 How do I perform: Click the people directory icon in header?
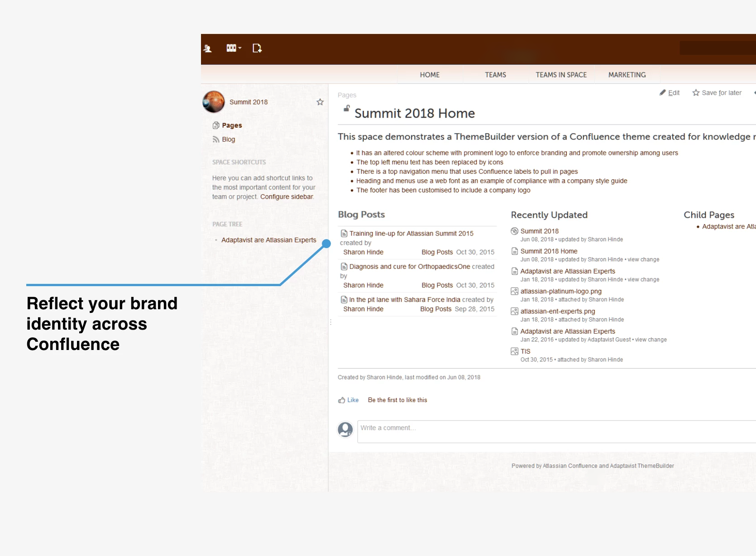[208, 48]
